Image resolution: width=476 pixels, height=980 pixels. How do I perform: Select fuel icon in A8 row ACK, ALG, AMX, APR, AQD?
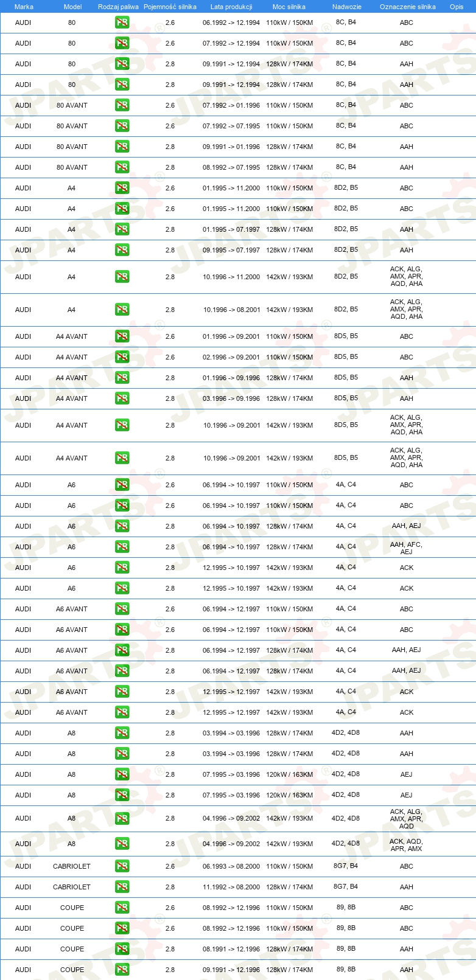pos(122,818)
